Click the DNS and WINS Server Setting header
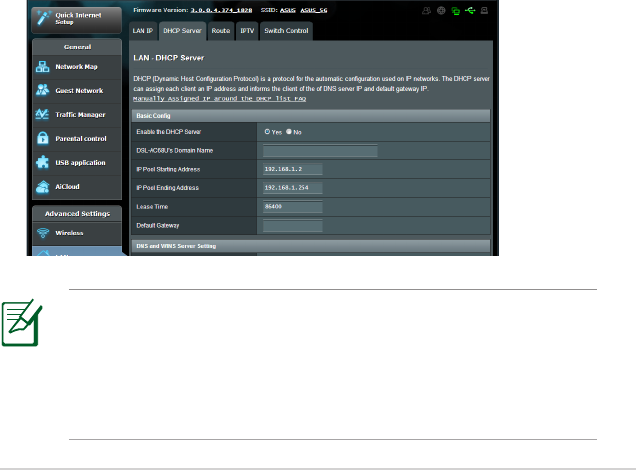The width and height of the screenshot is (636, 470). 311,246
